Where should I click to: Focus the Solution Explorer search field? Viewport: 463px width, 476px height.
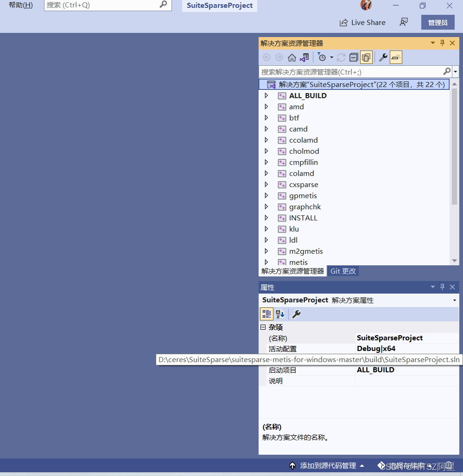[350, 72]
